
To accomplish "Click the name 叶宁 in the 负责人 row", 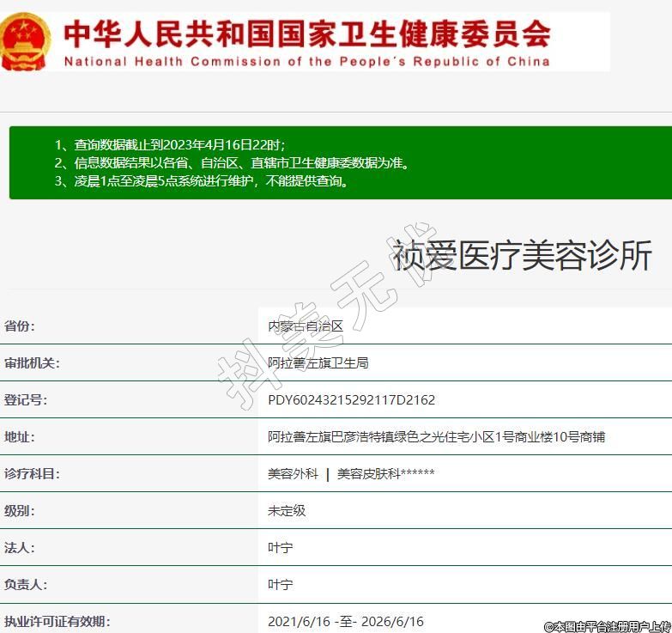I will coord(280,585).
